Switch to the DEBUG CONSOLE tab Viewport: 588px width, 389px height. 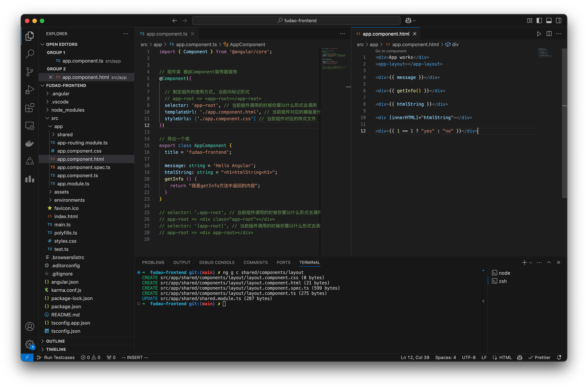217,262
